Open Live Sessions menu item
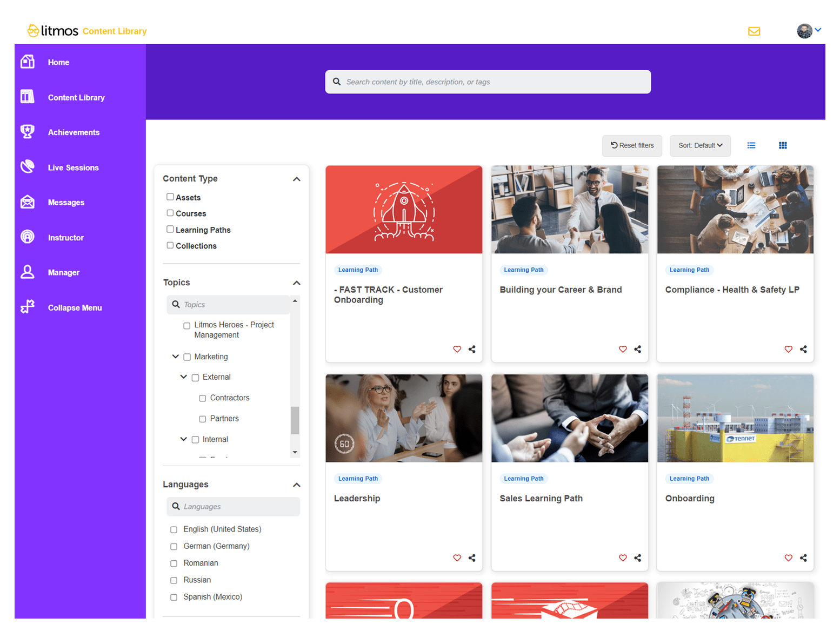 (73, 167)
